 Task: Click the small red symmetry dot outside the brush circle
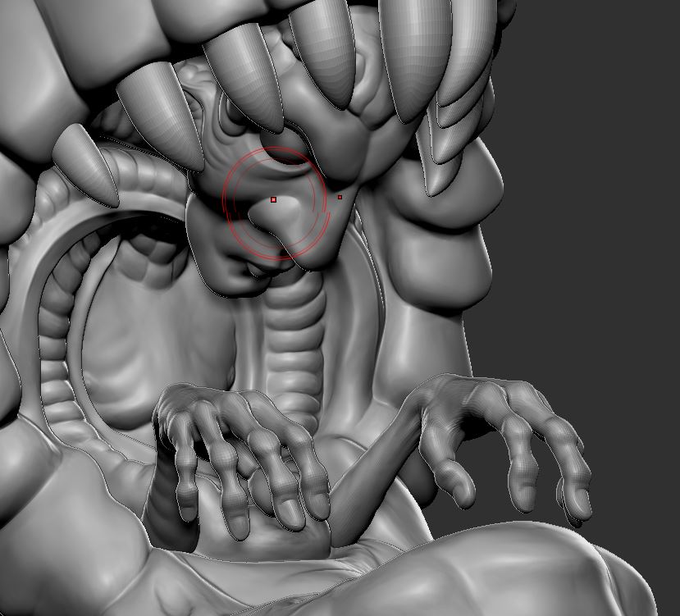pos(340,198)
